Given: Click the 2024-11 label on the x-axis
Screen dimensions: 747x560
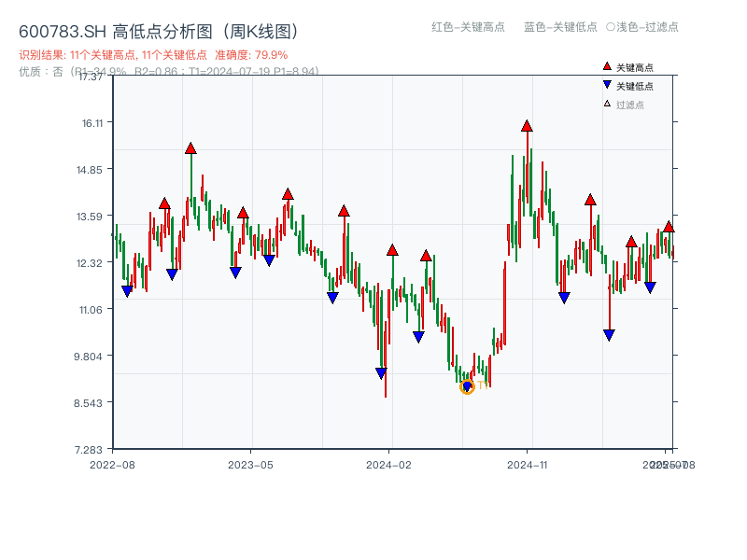Looking at the screenshot, I should [x=528, y=462].
